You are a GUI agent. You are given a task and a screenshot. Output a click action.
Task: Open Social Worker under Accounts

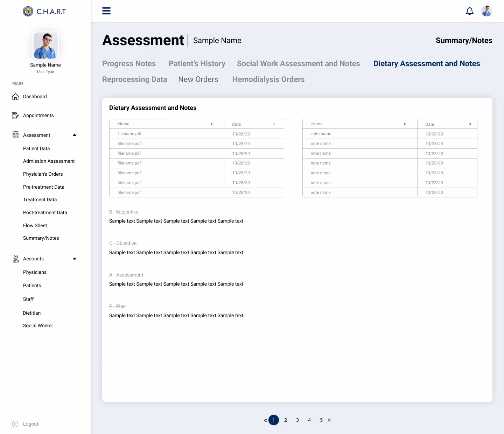(x=38, y=325)
